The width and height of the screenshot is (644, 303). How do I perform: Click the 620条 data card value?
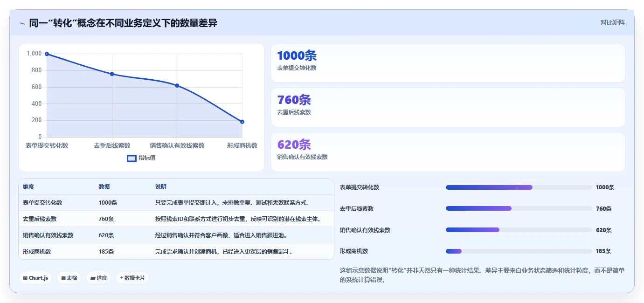pos(294,145)
